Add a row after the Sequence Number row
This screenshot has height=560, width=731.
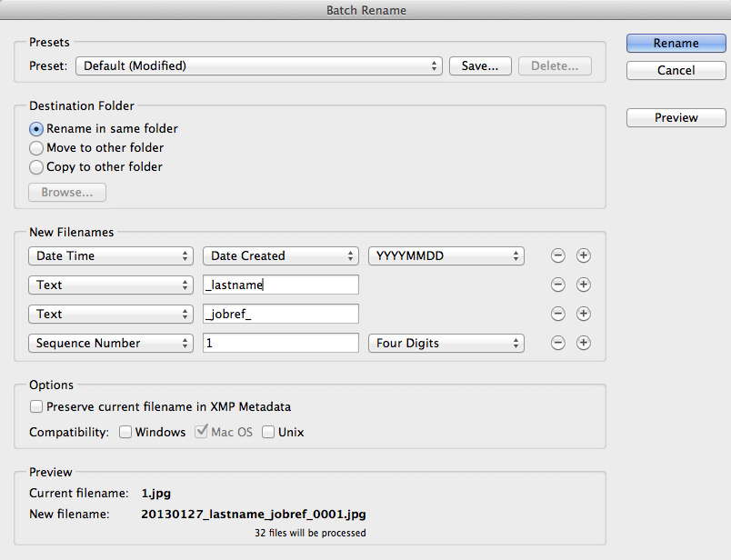(584, 344)
